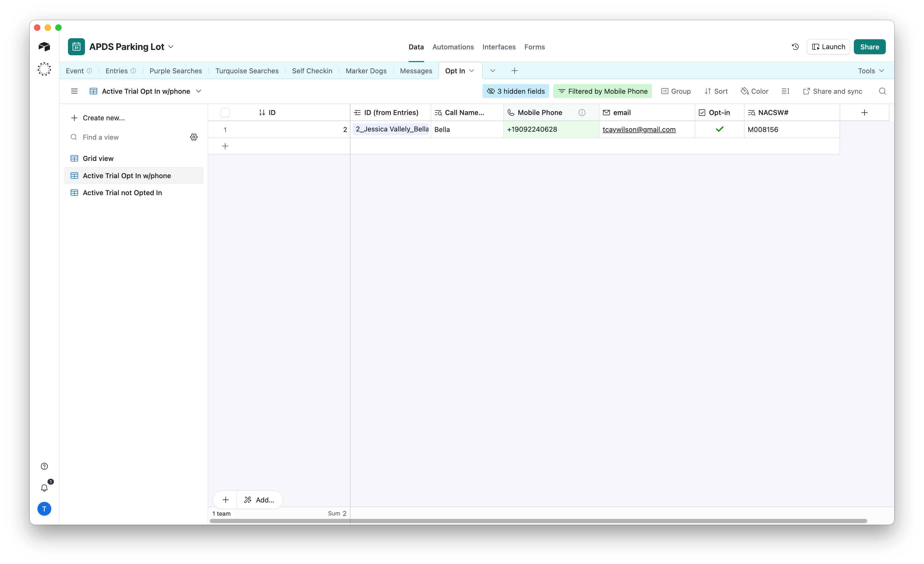Expand Active Trial Opt In w/phone view menu
Viewport: 924px width, 564px height.
(x=199, y=91)
